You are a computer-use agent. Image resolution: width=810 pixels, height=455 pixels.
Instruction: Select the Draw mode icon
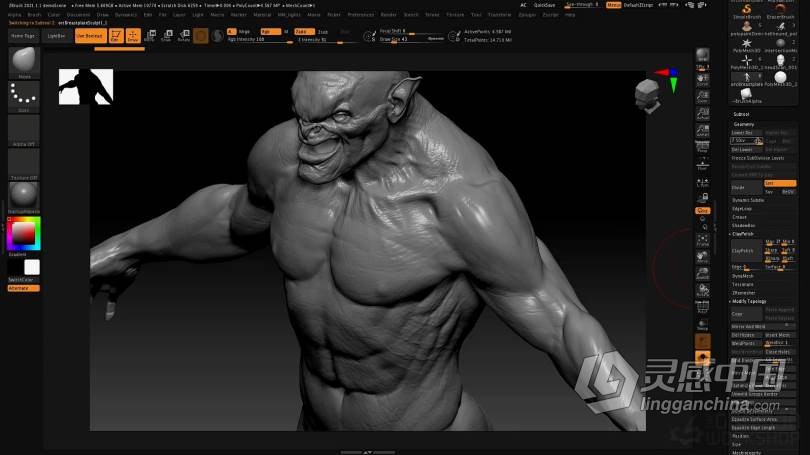[133, 36]
